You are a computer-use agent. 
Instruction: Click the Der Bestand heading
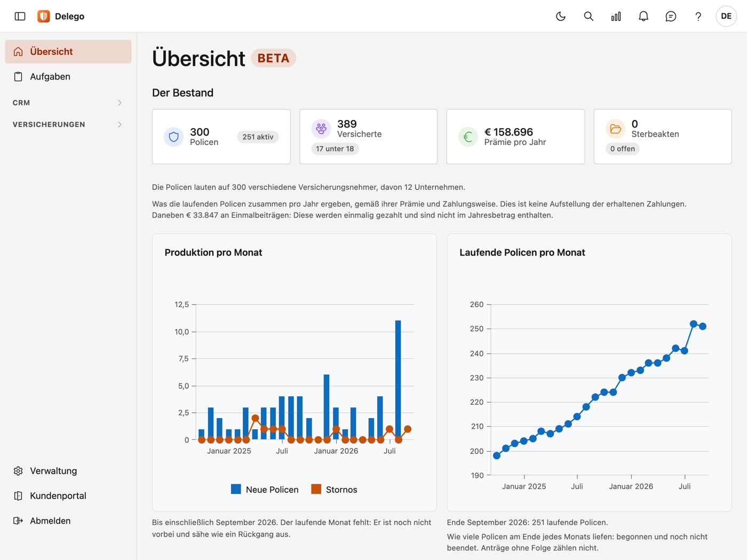point(182,93)
